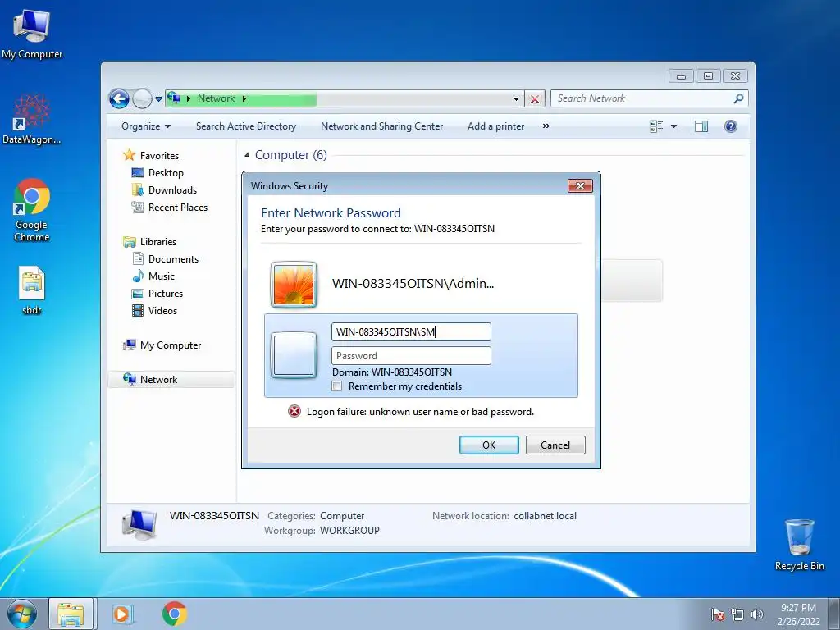The height and width of the screenshot is (630, 840).
Task: Tick Remember my credentials checkbox
Action: pos(337,386)
